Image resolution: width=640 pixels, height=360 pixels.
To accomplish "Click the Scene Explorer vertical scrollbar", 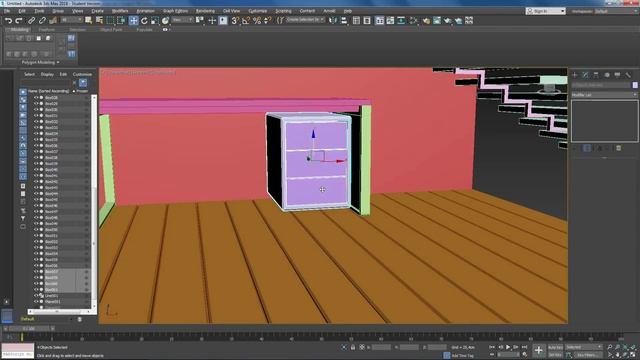I will [94, 202].
